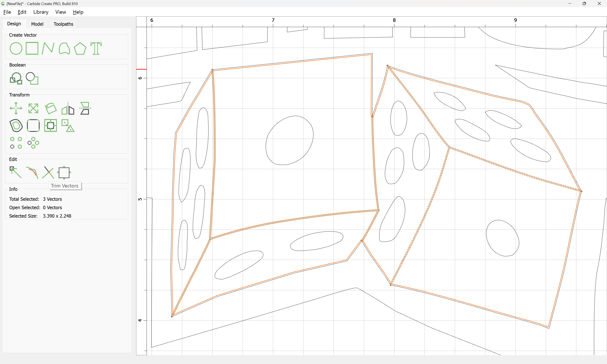This screenshot has width=607, height=364.
Task: Select the Polygon tool
Action: (80, 48)
